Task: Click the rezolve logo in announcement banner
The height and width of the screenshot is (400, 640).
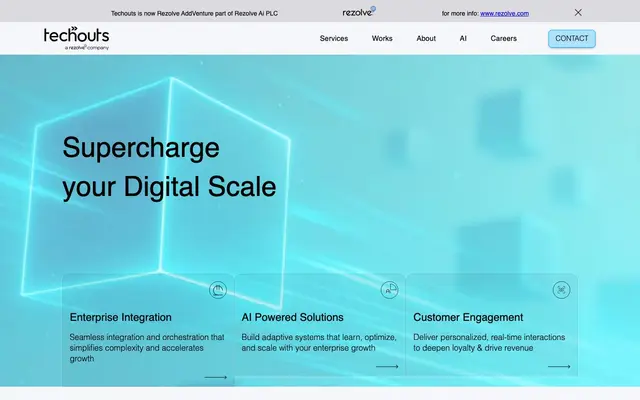Action: tap(359, 12)
